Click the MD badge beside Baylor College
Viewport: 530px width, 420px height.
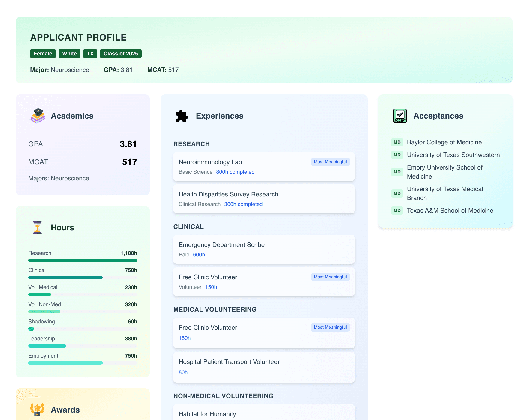coord(397,142)
